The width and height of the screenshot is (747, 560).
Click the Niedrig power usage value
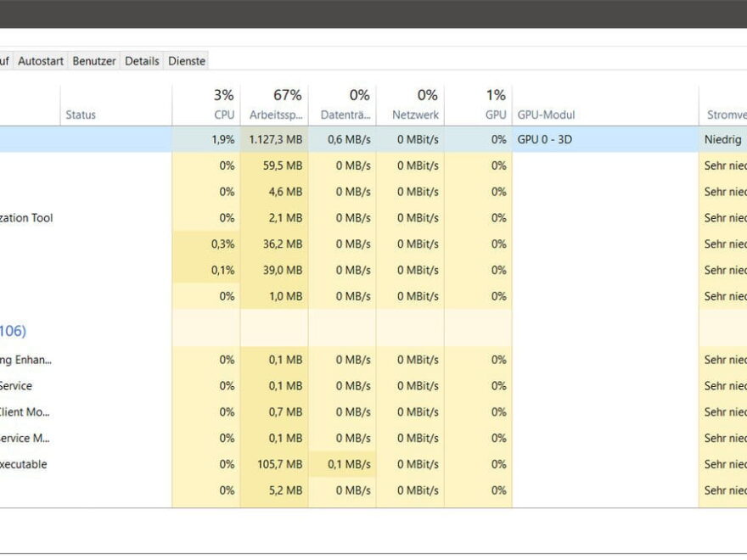(723, 139)
